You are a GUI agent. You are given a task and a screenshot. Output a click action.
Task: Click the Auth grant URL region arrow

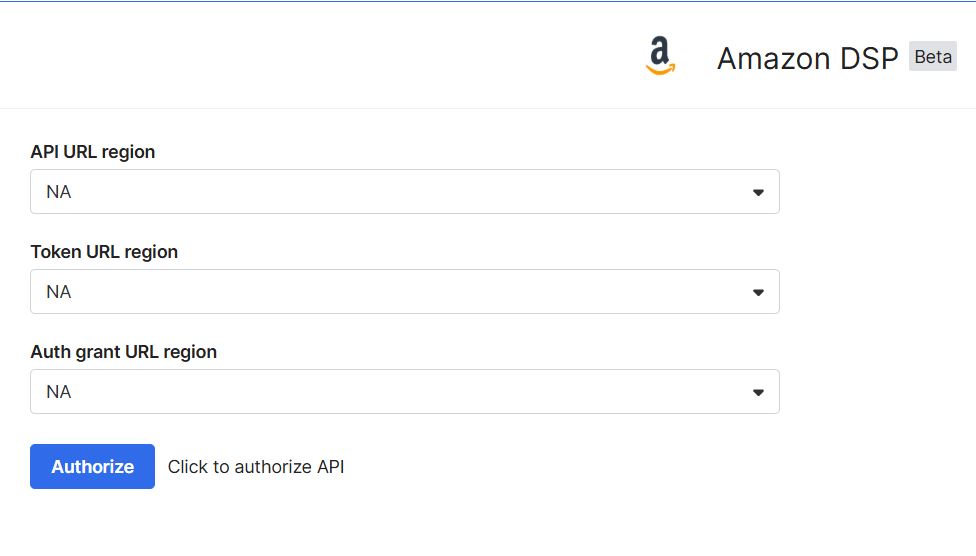tap(758, 392)
